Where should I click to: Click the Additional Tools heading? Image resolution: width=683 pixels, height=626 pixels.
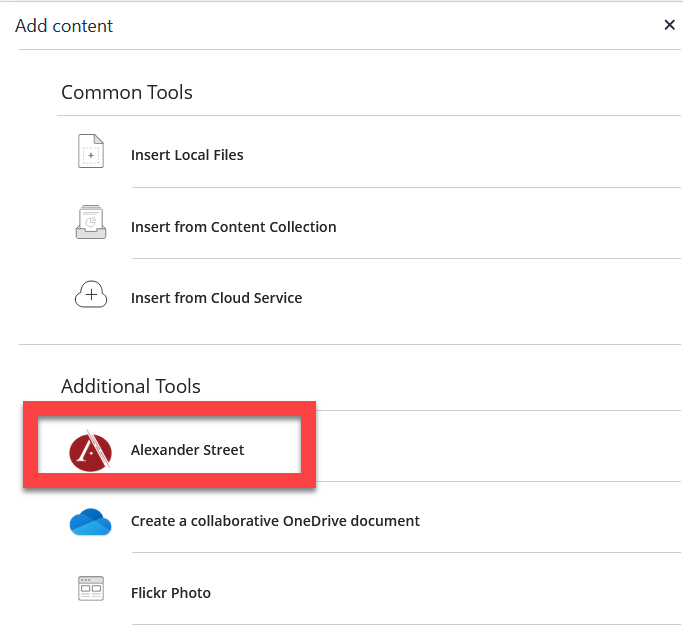click(x=131, y=386)
